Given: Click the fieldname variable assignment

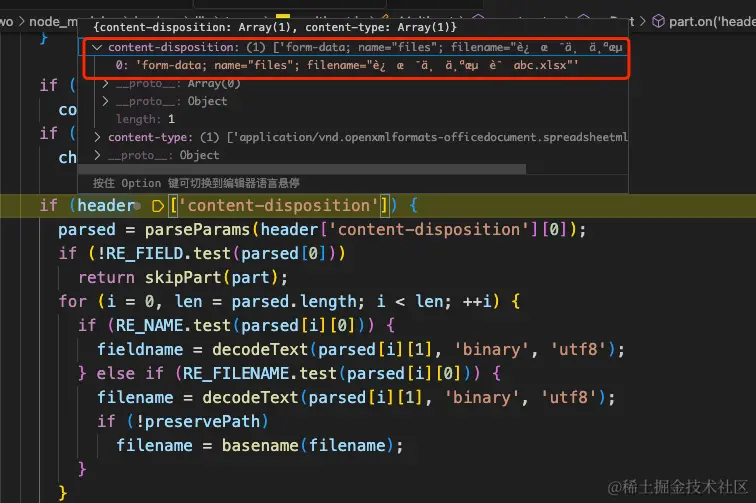Looking at the screenshot, I should tap(140, 350).
